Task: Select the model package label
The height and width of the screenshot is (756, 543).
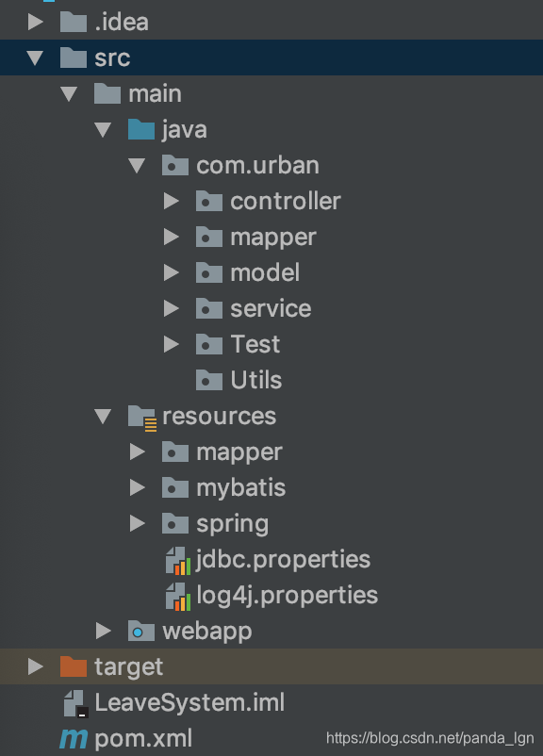Action: click(265, 272)
